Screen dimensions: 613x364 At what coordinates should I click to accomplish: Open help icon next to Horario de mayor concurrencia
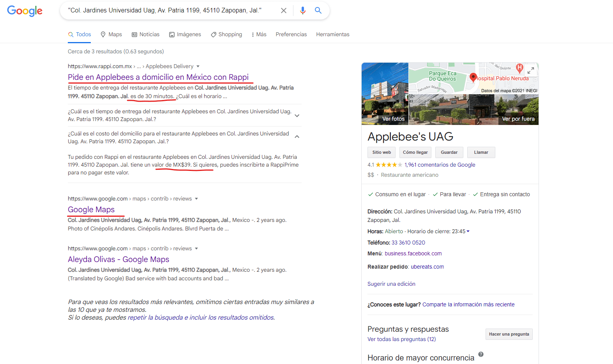481,354
